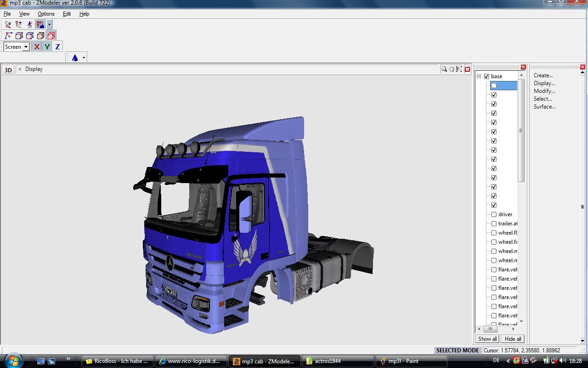Image resolution: width=588 pixels, height=368 pixels.
Task: Open the Edit menu
Action: pyautogui.click(x=67, y=14)
